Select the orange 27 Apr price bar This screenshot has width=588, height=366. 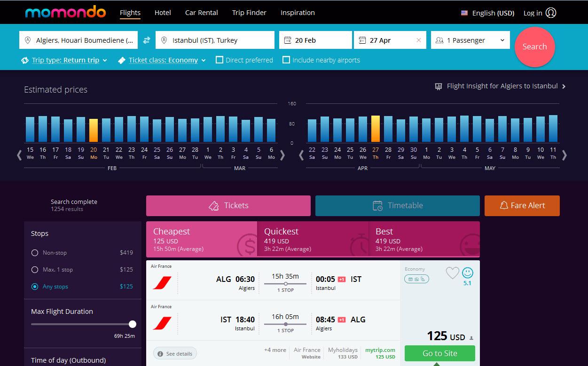pyautogui.click(x=375, y=128)
